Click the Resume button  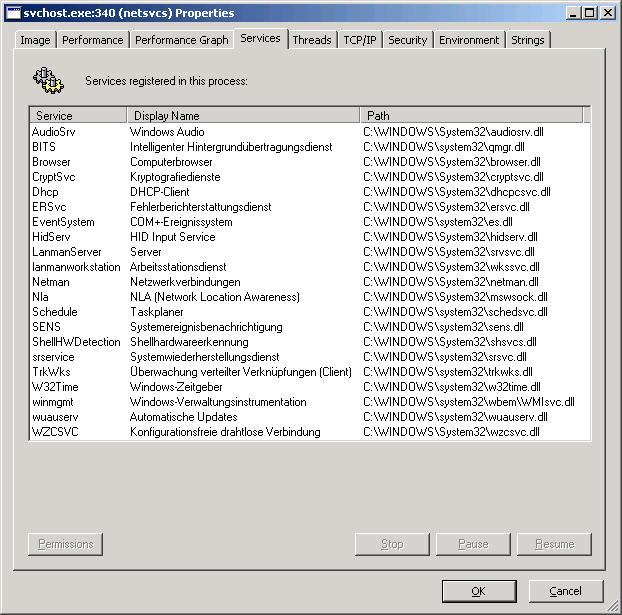[x=554, y=544]
